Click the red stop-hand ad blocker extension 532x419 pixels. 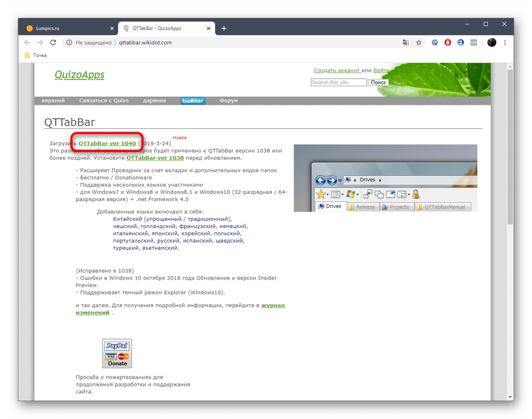[x=447, y=43]
